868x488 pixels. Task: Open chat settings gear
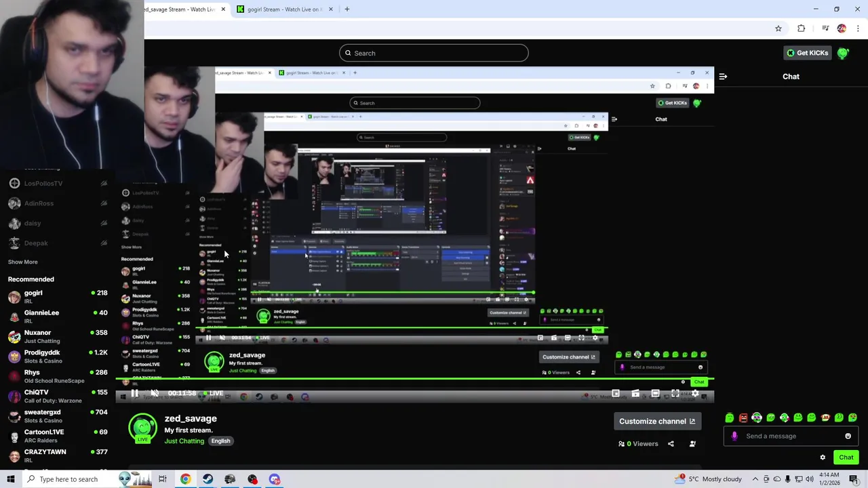(823, 457)
